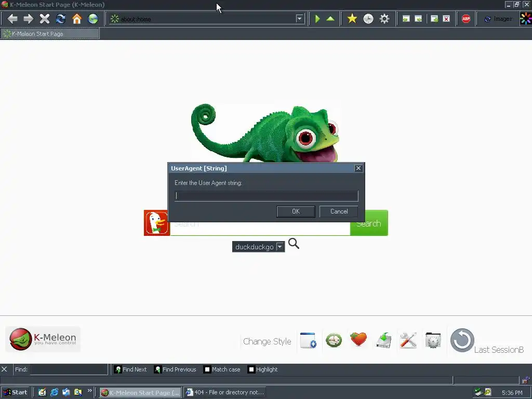Go back with the left arrow button
This screenshot has width=532, height=399.
tap(12, 19)
